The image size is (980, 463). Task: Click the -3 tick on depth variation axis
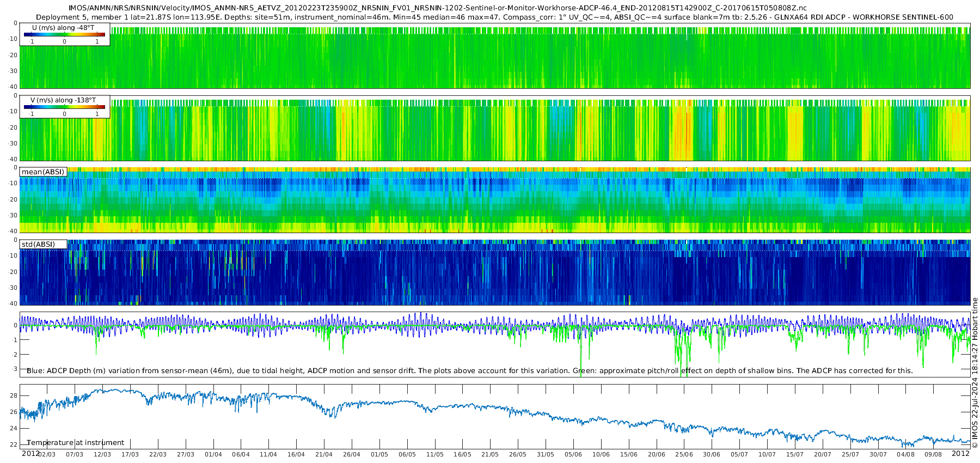tap(14, 369)
